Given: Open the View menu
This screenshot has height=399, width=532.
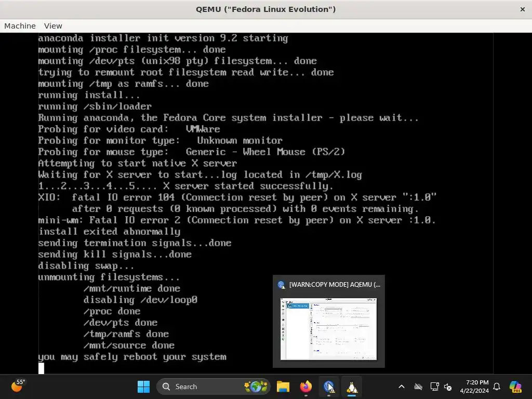Looking at the screenshot, I should click(x=53, y=26).
